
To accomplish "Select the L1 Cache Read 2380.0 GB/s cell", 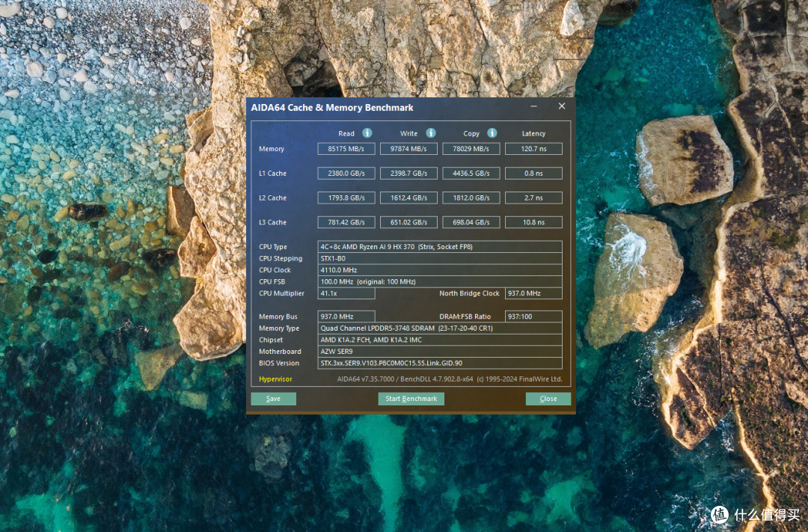I will (346, 174).
